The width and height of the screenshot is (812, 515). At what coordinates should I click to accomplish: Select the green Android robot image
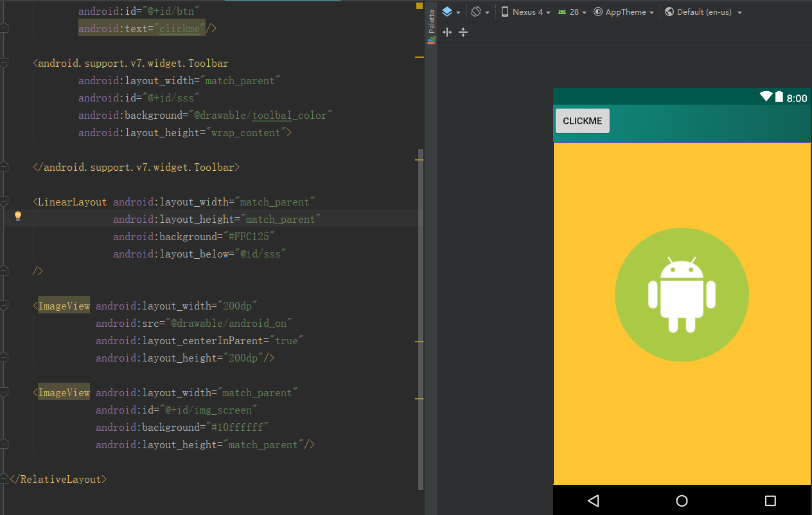point(682,295)
